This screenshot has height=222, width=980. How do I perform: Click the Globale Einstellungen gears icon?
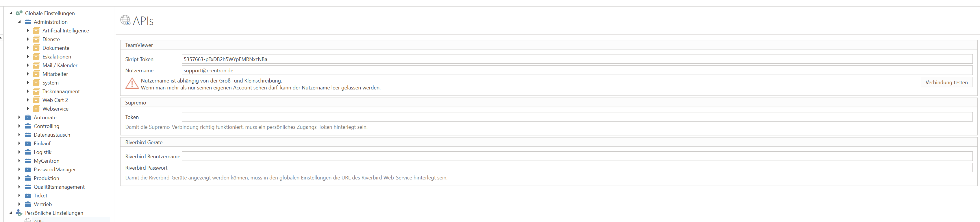[x=19, y=13]
